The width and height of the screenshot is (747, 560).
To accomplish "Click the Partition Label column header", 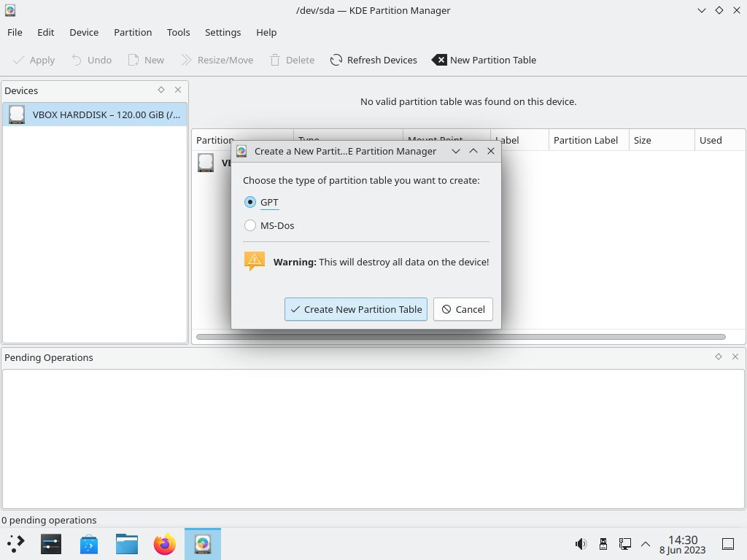I will pos(589,140).
